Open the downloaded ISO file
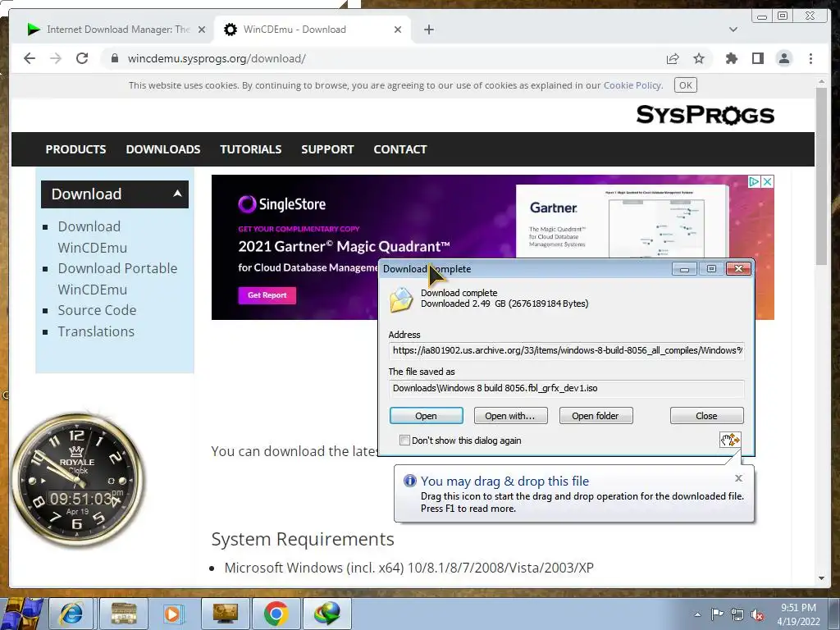 426,416
